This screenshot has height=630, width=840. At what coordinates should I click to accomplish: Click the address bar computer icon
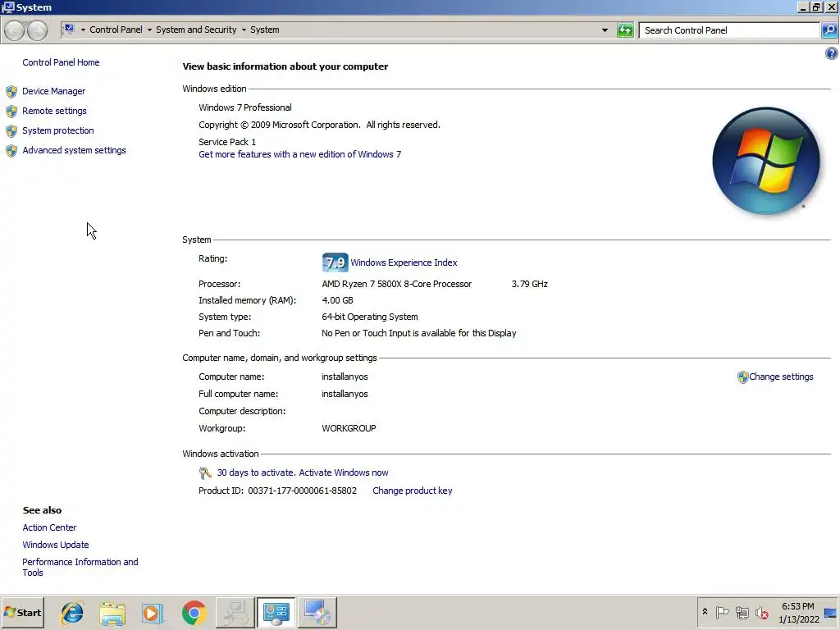[69, 29]
